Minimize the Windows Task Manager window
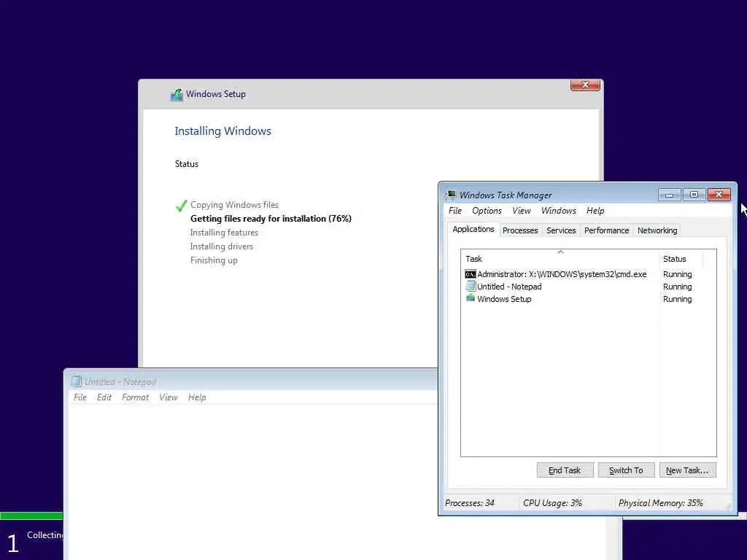 [x=670, y=195]
